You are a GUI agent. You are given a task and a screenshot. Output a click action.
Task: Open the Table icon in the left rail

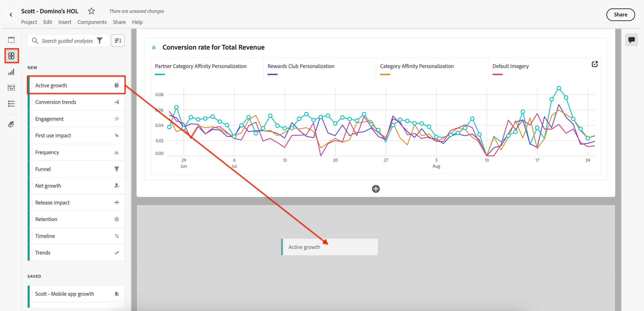point(11,88)
